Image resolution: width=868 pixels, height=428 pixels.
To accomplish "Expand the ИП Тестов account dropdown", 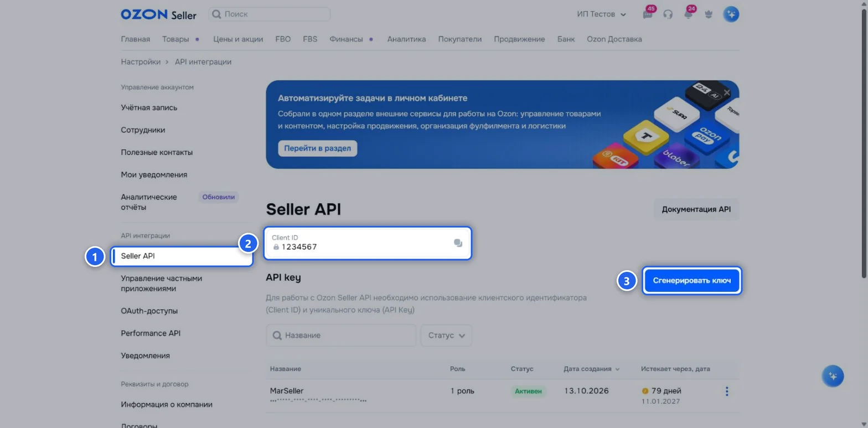I will tap(602, 14).
